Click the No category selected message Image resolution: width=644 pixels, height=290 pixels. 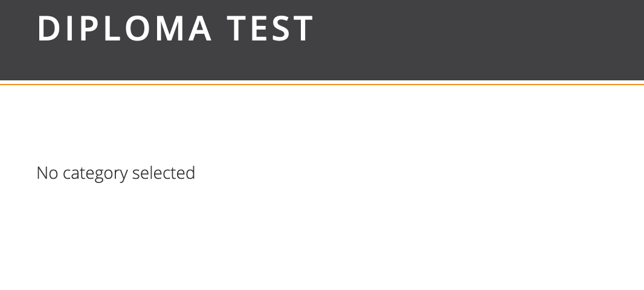pyautogui.click(x=115, y=173)
